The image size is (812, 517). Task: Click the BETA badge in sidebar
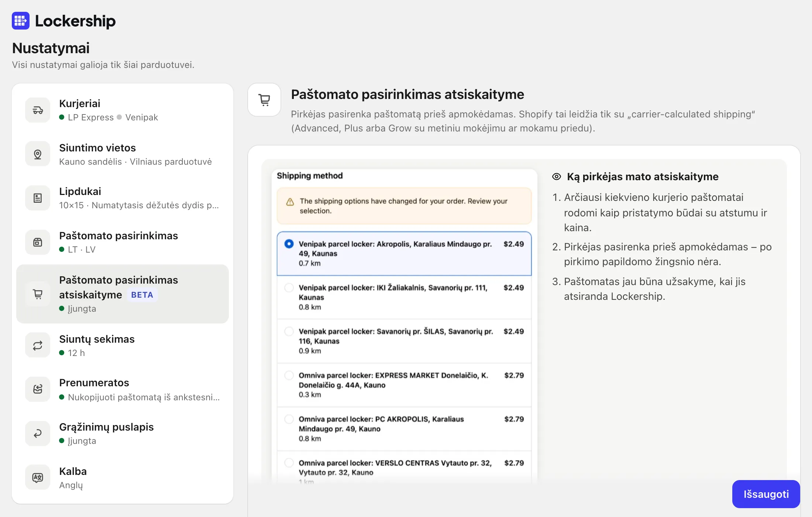pyautogui.click(x=142, y=295)
